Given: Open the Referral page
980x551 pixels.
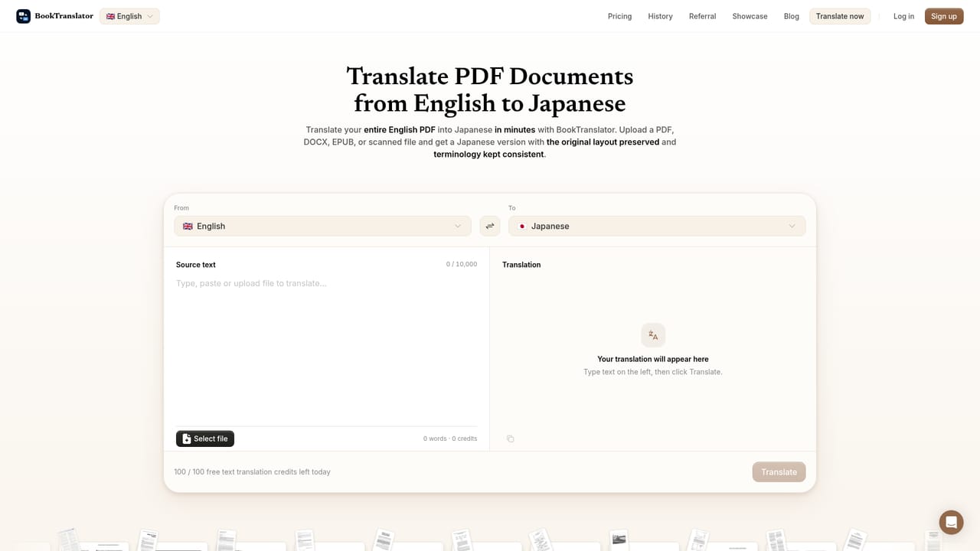Looking at the screenshot, I should (x=702, y=16).
